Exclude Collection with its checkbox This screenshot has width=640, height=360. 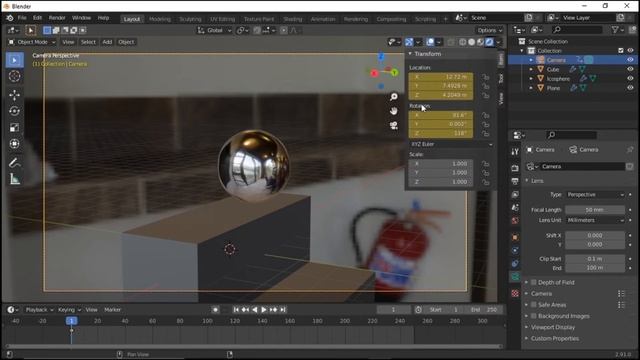(621, 51)
